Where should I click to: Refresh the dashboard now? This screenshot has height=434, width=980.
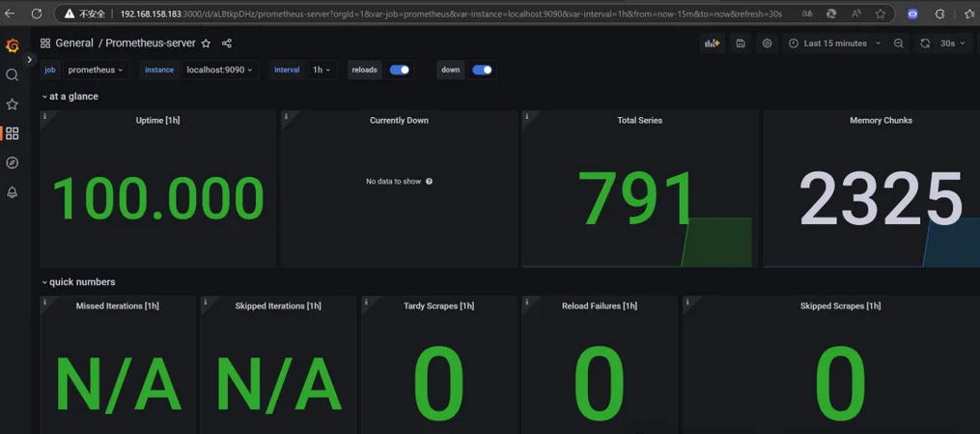click(x=925, y=43)
